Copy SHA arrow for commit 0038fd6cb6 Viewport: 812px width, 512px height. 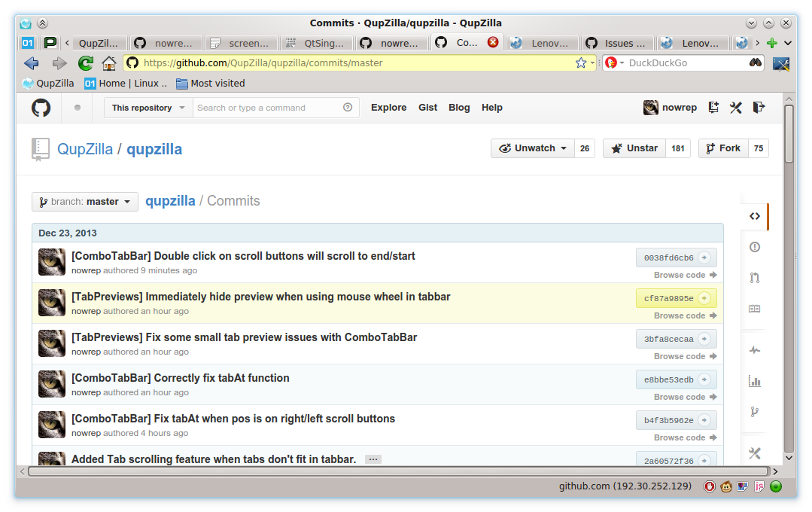coord(704,258)
